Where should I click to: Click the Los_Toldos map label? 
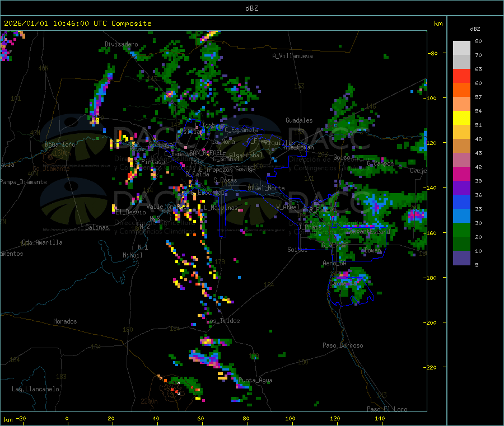223,321
